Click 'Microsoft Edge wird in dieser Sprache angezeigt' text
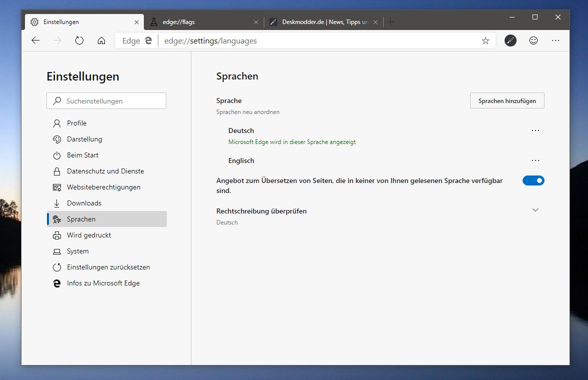Screen dimensions: 588x380 tap(292, 142)
